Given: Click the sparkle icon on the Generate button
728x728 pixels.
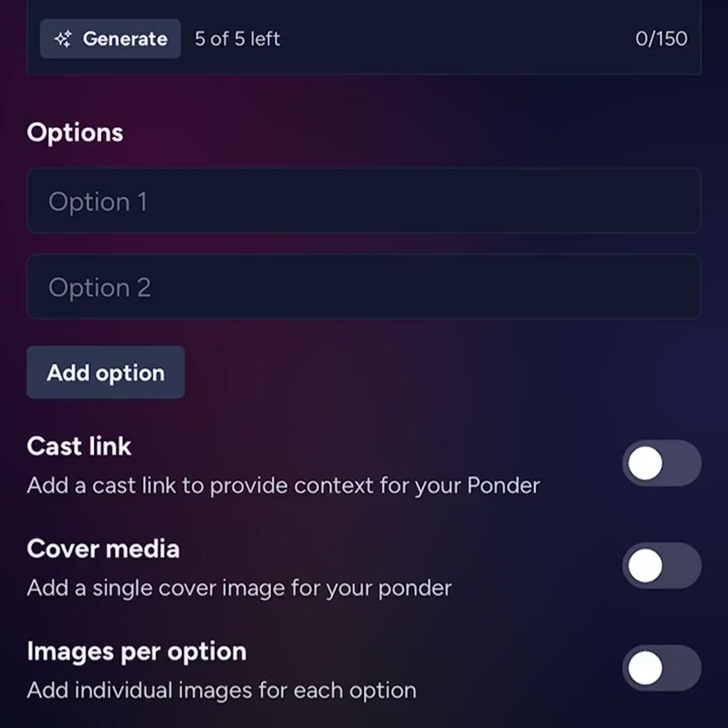Looking at the screenshot, I should click(63, 39).
